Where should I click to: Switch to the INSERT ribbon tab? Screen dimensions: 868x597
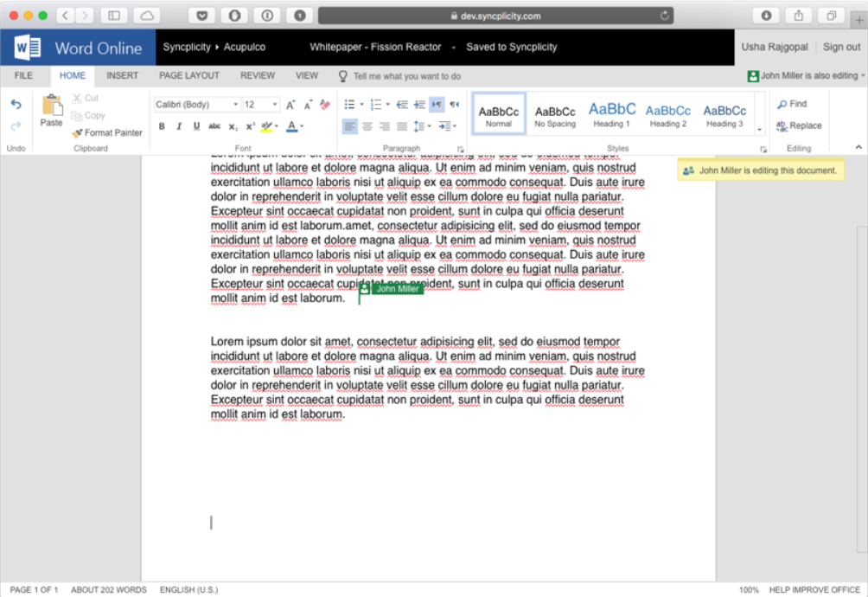click(123, 75)
